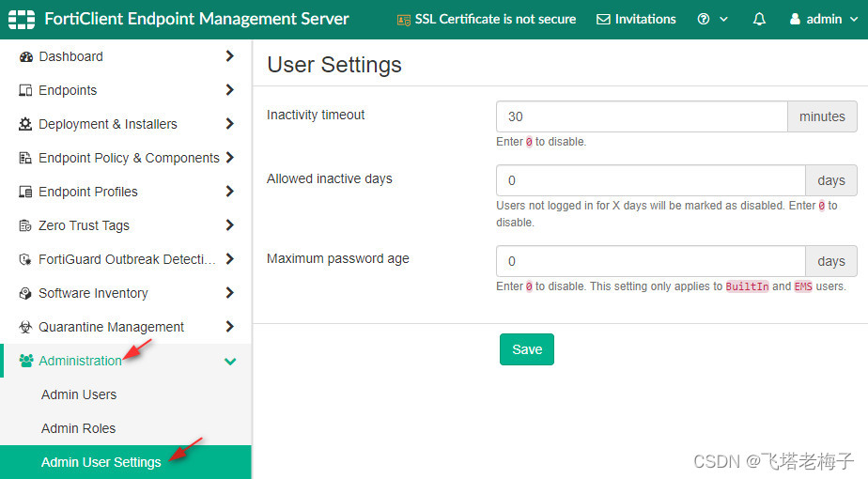
Task: Expand the Zero Trust Tags chevron
Action: 230,224
